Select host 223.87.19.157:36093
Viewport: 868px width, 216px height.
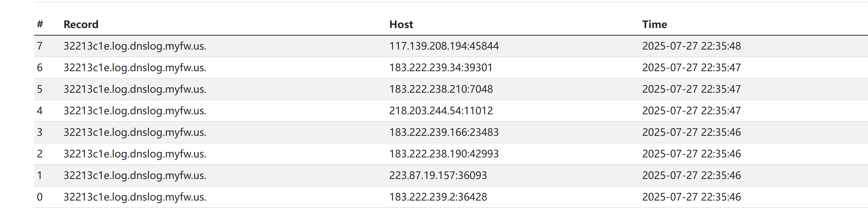coord(438,175)
